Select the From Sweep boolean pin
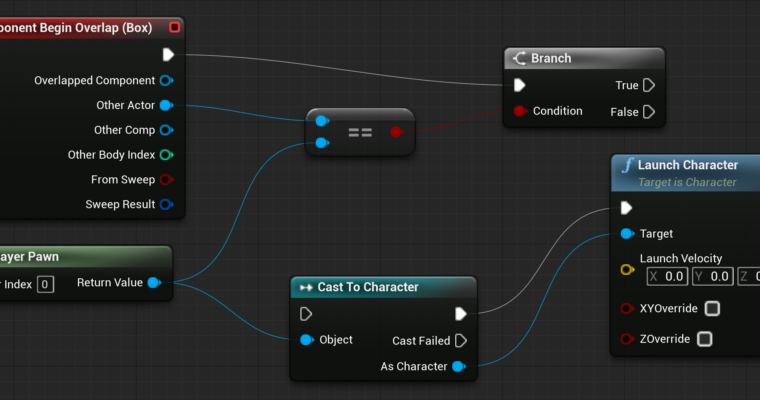Screen dimensions: 760x400 (x=167, y=179)
